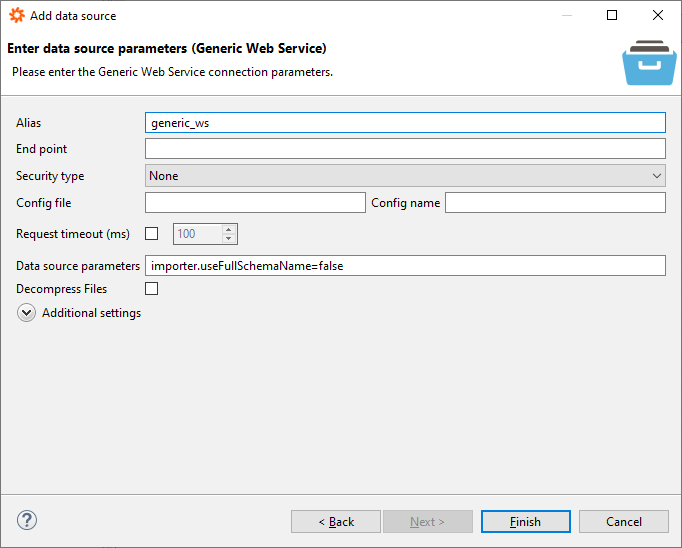The image size is (682, 548).
Task: Decrease request timeout with down arrow
Action: tap(229, 239)
